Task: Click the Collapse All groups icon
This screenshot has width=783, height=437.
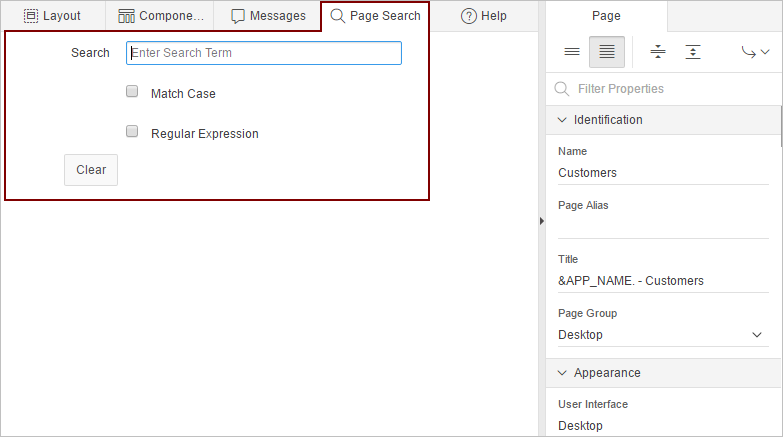Action: click(x=657, y=52)
